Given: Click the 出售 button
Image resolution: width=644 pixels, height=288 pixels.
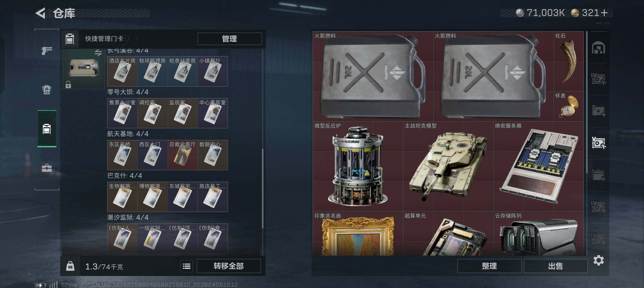Looking at the screenshot, I should 556,266.
